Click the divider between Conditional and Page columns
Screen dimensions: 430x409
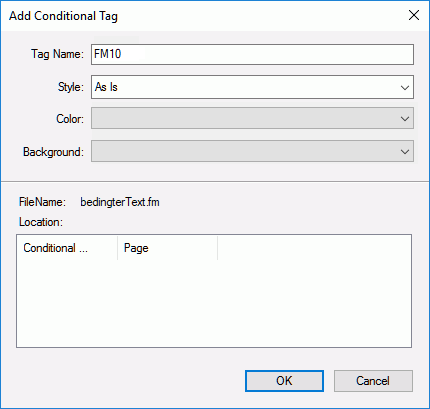118,248
